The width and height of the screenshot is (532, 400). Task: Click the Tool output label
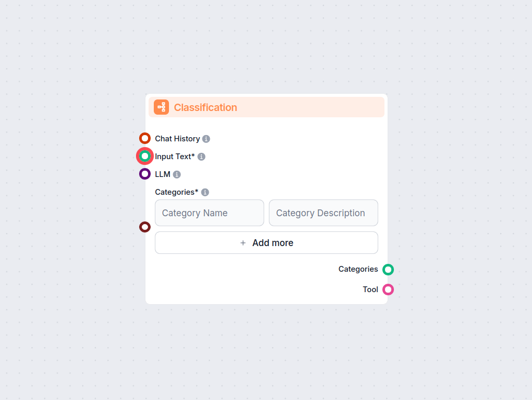(x=370, y=290)
